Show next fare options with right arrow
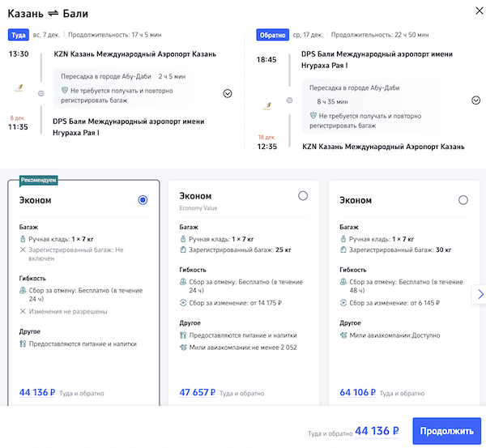 click(480, 294)
